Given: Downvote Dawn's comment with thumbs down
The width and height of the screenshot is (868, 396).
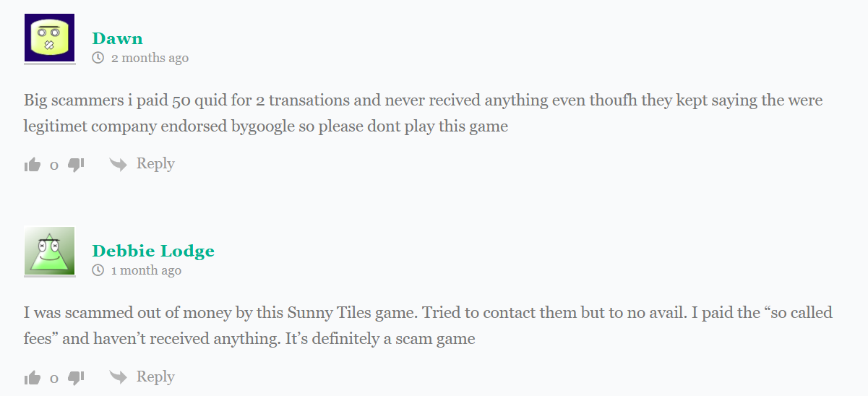Looking at the screenshot, I should pyautogui.click(x=76, y=165).
